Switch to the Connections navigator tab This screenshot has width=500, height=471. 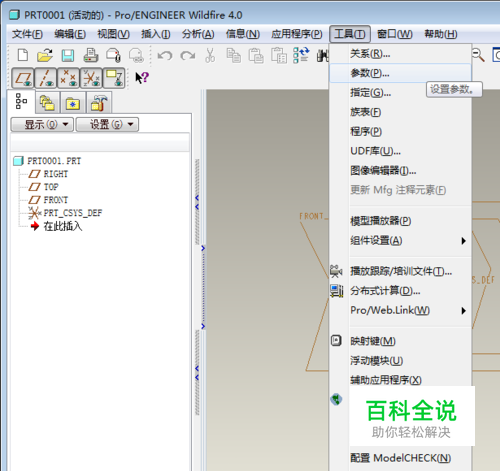[x=98, y=103]
